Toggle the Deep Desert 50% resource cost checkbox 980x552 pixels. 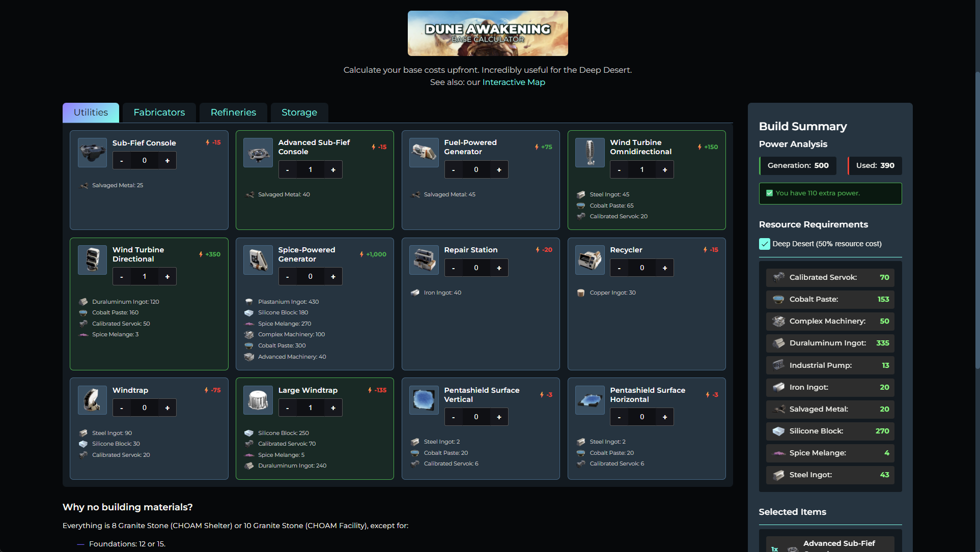click(x=765, y=244)
